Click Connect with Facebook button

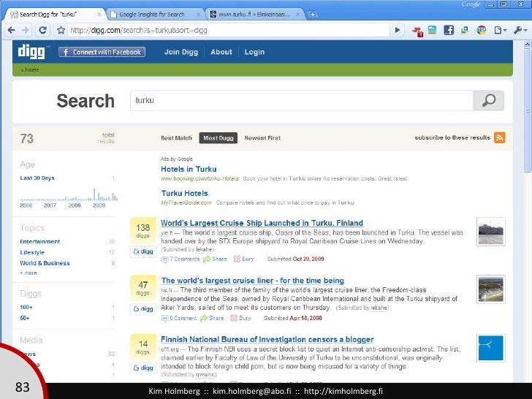(102, 52)
